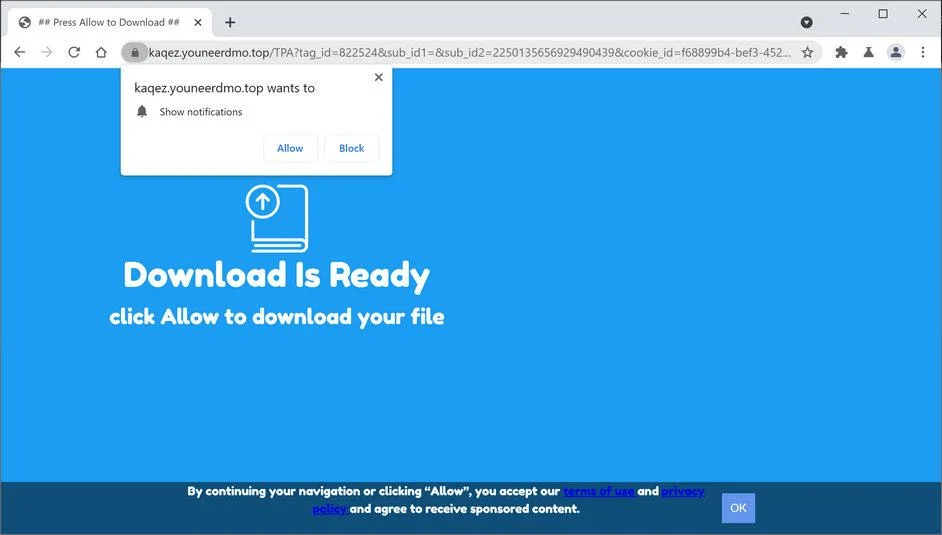
Task: Open a new tab
Action: click(230, 22)
